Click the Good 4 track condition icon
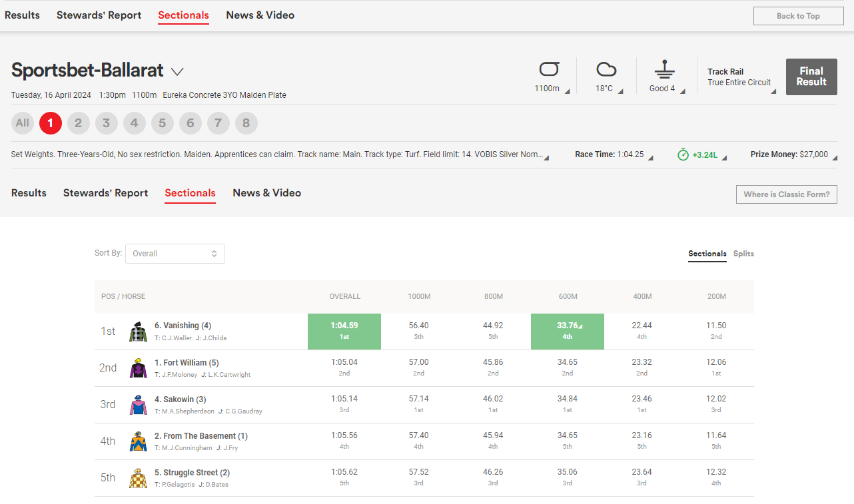This screenshot has height=504, width=854. pos(664,69)
